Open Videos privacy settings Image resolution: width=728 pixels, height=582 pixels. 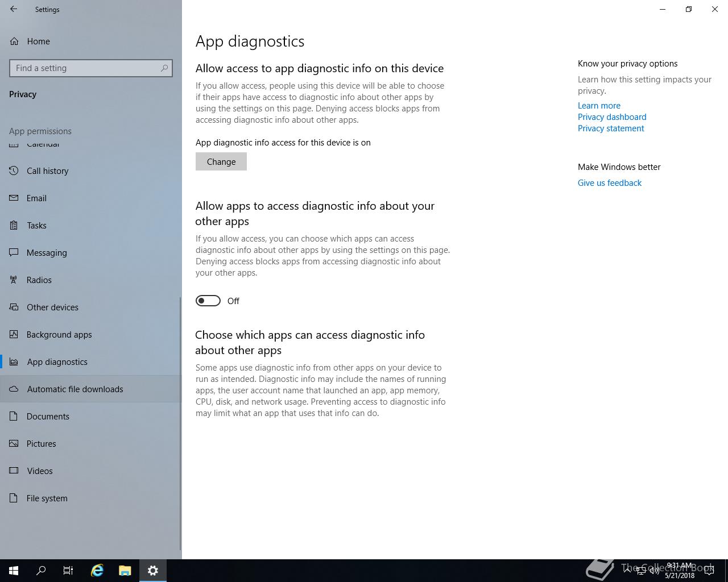point(91,471)
